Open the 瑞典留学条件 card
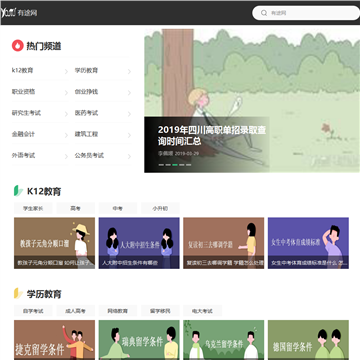The height and width of the screenshot is (360, 360). coord(139,340)
